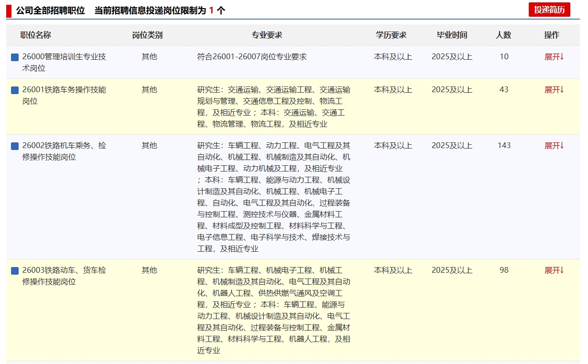Expand the 26003 row with 98 openings
588x364 pixels.
[554, 270]
